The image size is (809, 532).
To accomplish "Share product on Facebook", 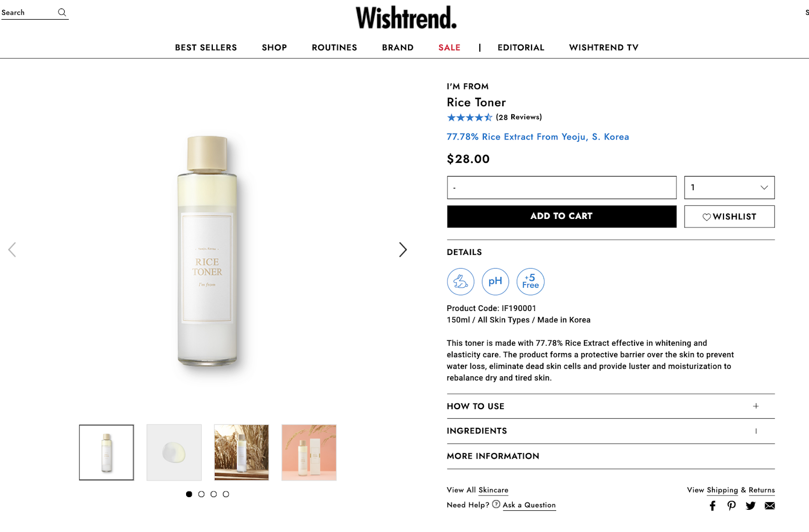I will coord(712,506).
